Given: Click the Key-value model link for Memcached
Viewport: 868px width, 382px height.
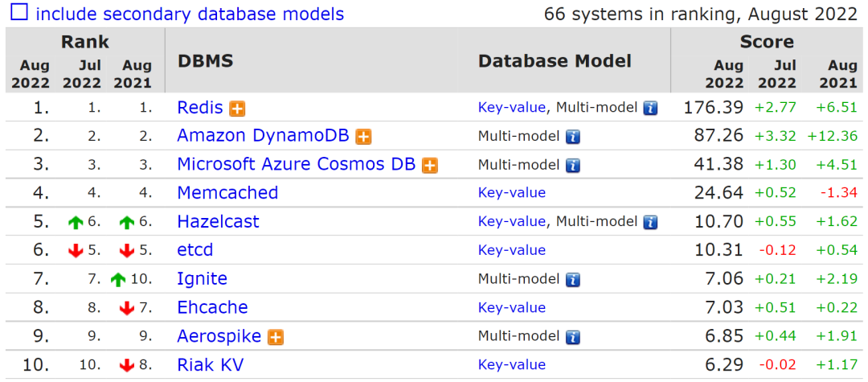Looking at the screenshot, I should (511, 193).
